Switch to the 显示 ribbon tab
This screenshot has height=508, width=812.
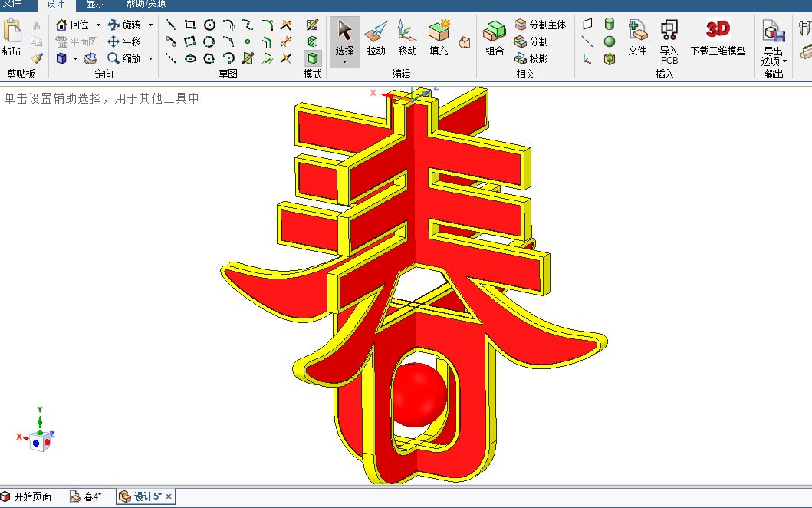click(x=94, y=5)
